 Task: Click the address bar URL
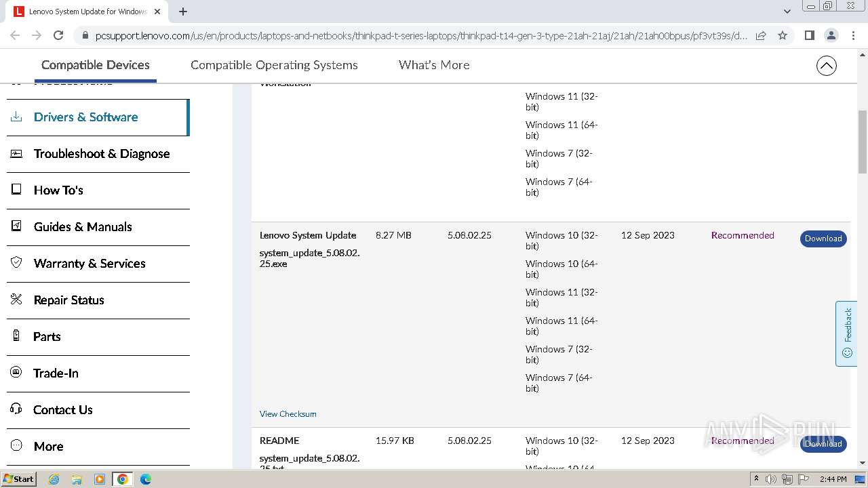click(x=420, y=36)
